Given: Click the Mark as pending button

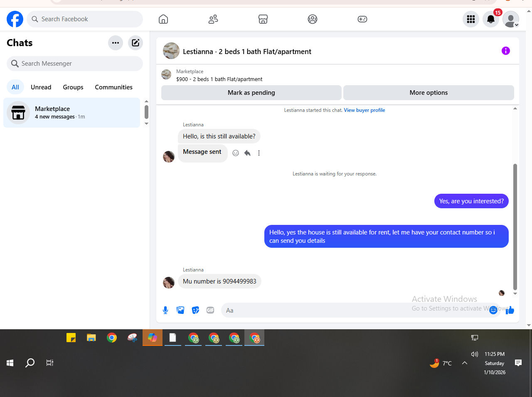Looking at the screenshot, I should coord(251,93).
